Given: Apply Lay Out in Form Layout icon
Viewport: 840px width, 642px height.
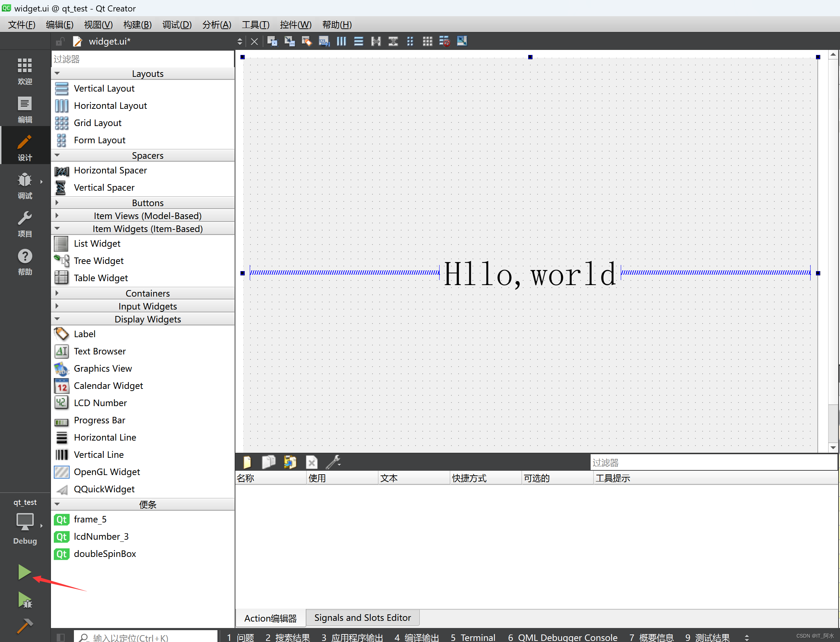Looking at the screenshot, I should point(410,41).
